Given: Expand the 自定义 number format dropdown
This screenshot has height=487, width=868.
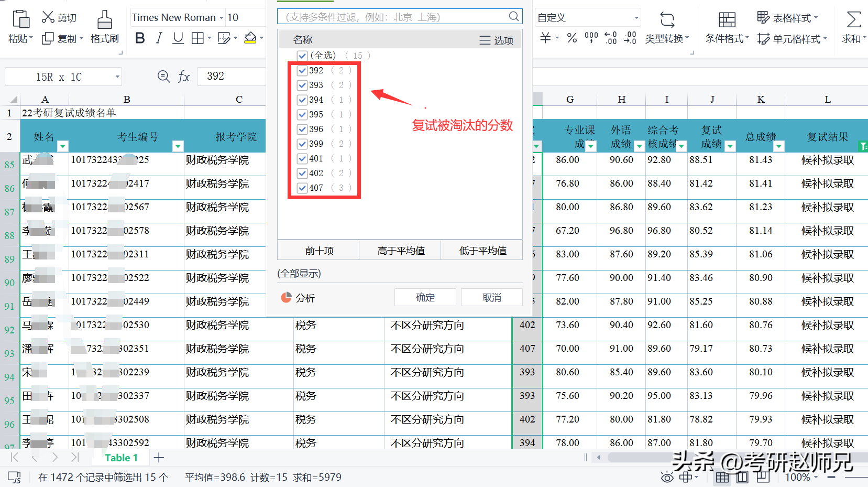Looking at the screenshot, I should [x=636, y=18].
